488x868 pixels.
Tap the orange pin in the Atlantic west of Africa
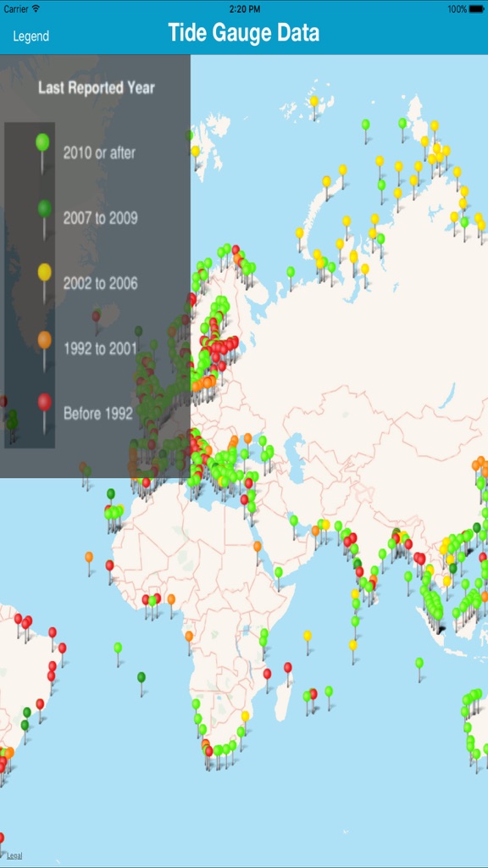pyautogui.click(x=88, y=556)
